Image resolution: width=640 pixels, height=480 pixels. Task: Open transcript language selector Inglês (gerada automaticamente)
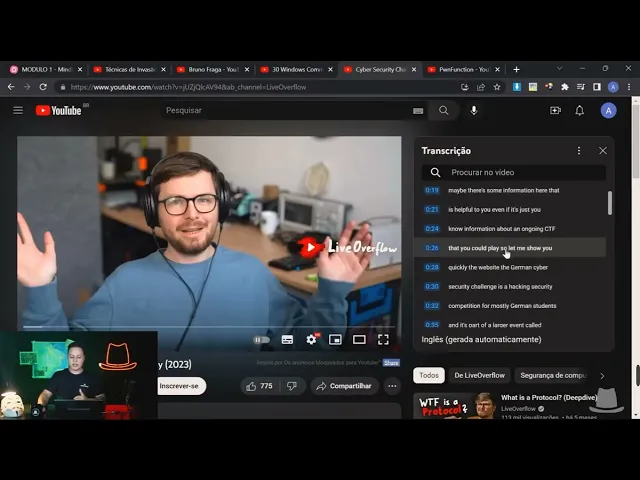tap(481, 340)
